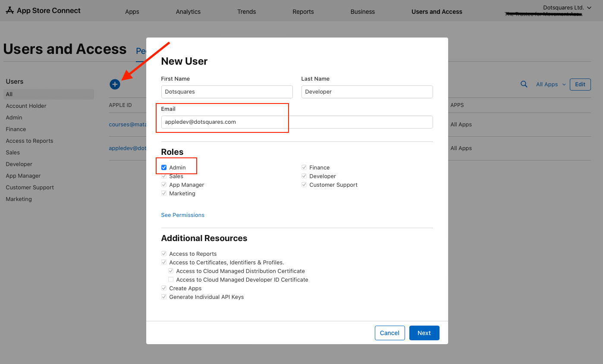Select Account Holder in Users sidebar
Image resolution: width=603 pixels, height=364 pixels.
click(26, 106)
